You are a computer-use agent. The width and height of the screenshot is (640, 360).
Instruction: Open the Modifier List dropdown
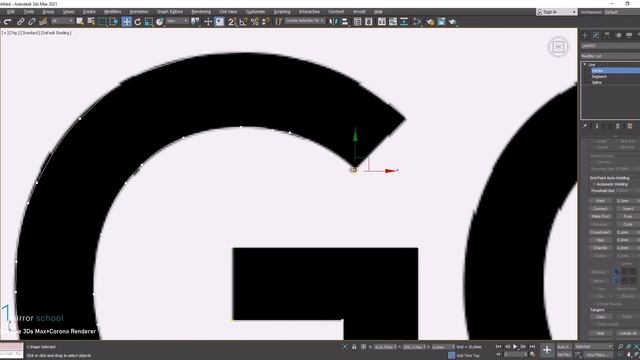pyautogui.click(x=611, y=56)
